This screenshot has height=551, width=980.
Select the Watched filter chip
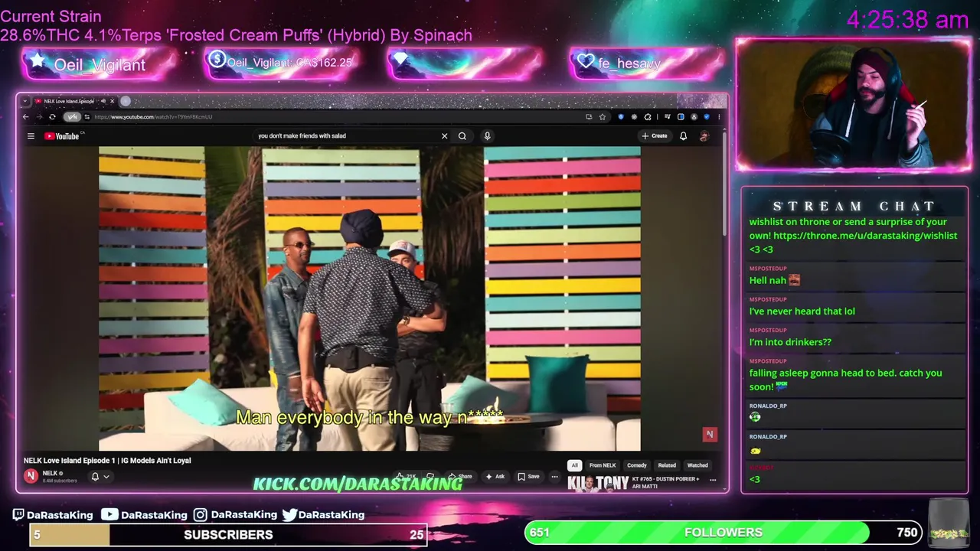tap(697, 465)
